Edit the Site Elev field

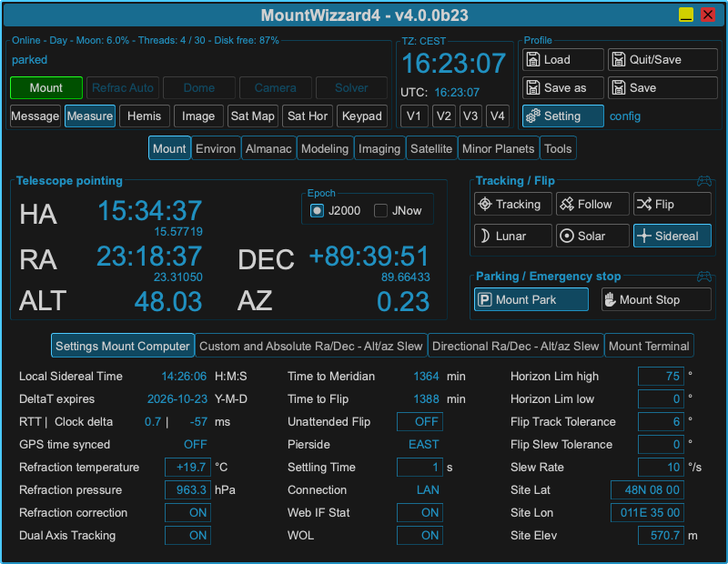[x=662, y=535]
